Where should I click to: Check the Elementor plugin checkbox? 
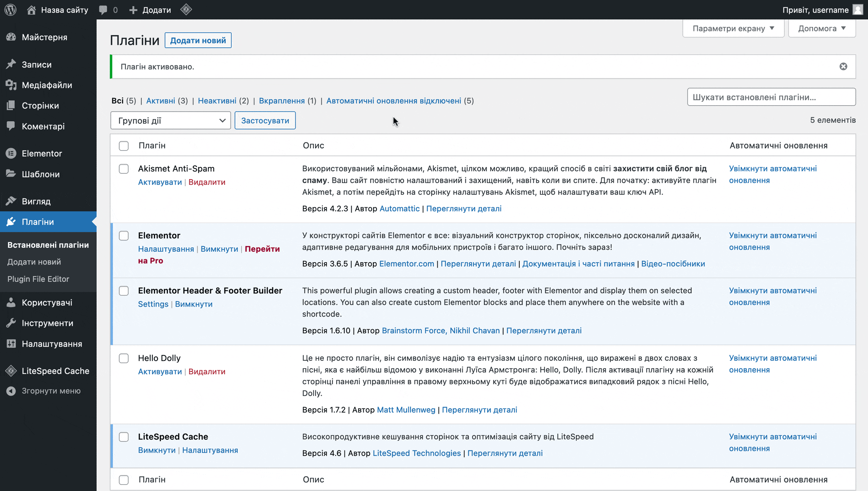click(x=124, y=236)
